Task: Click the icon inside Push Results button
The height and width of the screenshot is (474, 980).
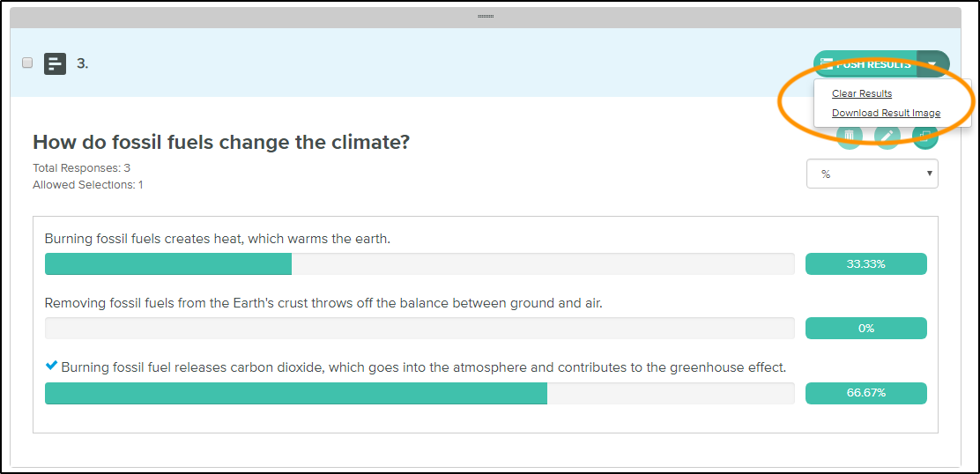Action: coord(827,63)
